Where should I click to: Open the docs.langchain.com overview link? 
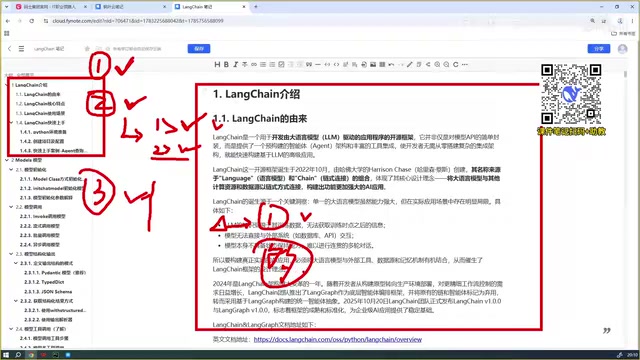pos(338,339)
